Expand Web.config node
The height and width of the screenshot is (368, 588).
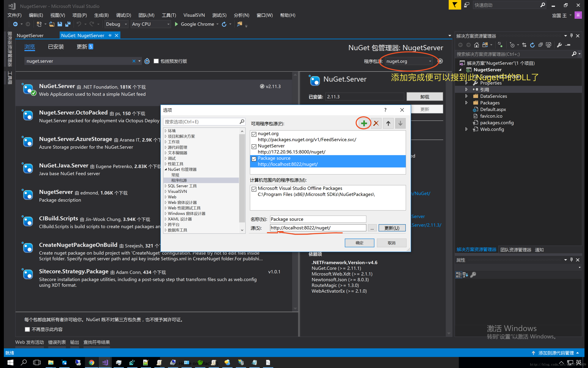pos(466,129)
